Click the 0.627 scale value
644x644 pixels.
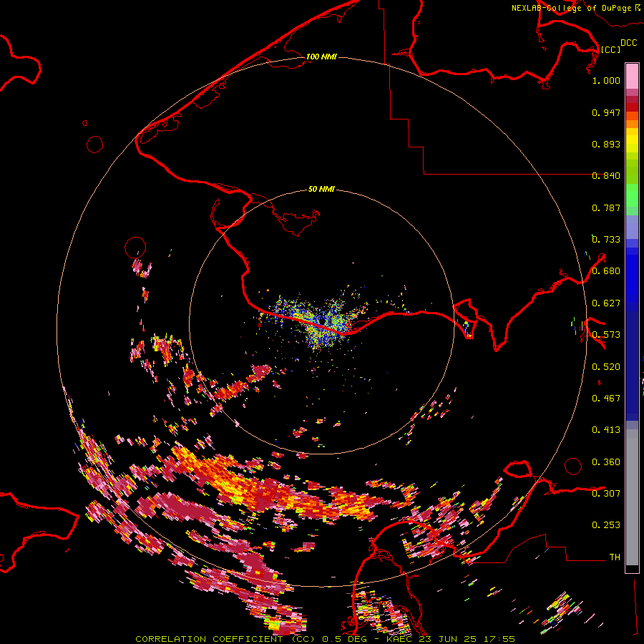[606, 303]
